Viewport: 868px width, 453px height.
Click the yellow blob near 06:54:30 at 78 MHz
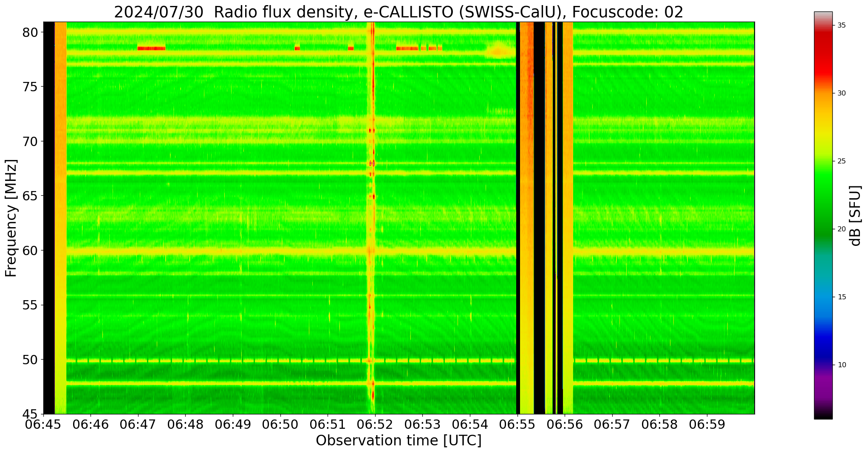[499, 51]
